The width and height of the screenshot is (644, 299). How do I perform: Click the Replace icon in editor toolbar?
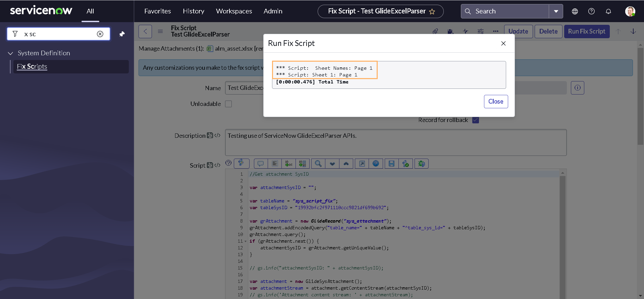pyautogui.click(x=288, y=164)
